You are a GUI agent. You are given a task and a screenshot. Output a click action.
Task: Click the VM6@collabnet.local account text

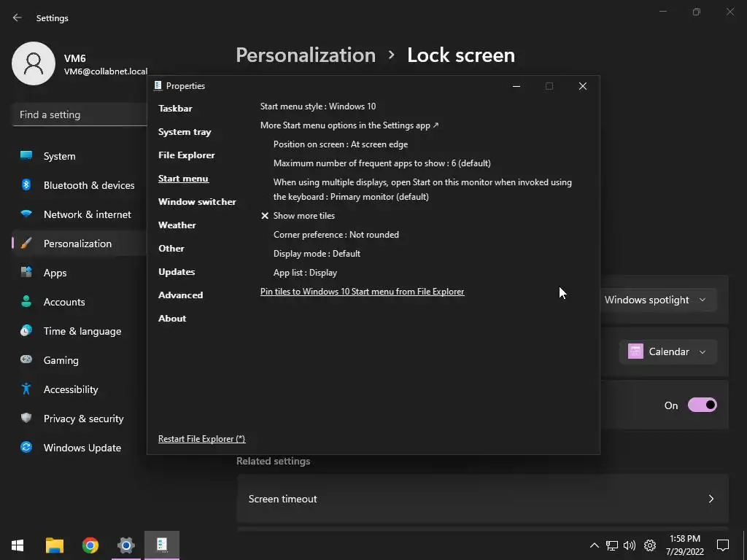106,71
